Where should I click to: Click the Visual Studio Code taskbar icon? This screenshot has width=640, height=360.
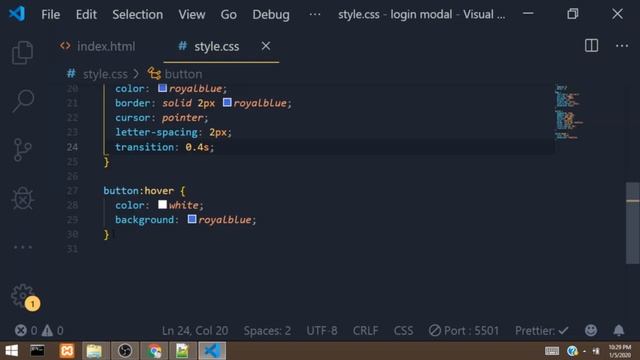[x=212, y=351]
